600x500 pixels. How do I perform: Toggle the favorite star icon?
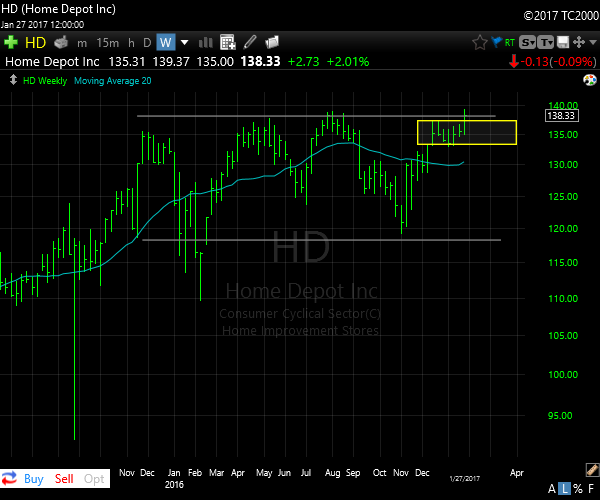pos(479,42)
